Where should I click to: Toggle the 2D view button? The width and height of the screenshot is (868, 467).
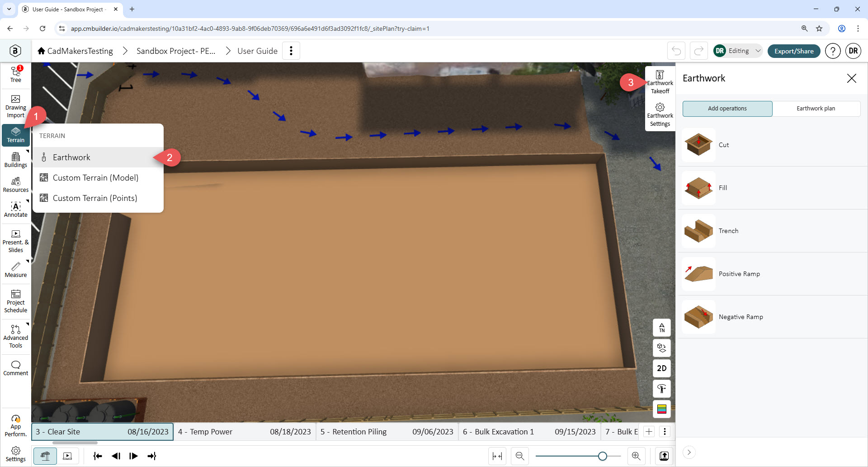coord(662,368)
